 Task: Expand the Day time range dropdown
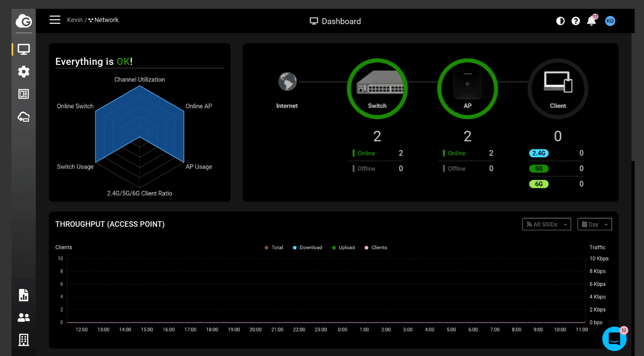pyautogui.click(x=595, y=224)
